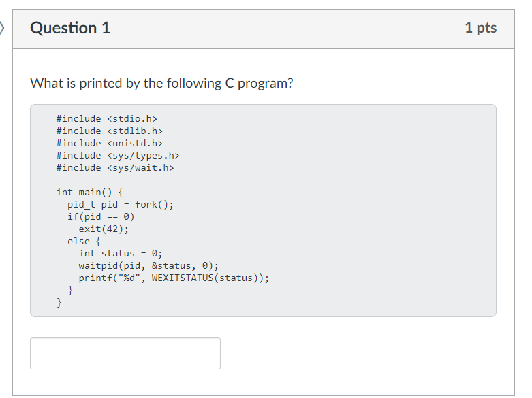The height and width of the screenshot is (398, 532).
Task: Click the "Question 1" heading
Action: click(x=70, y=28)
